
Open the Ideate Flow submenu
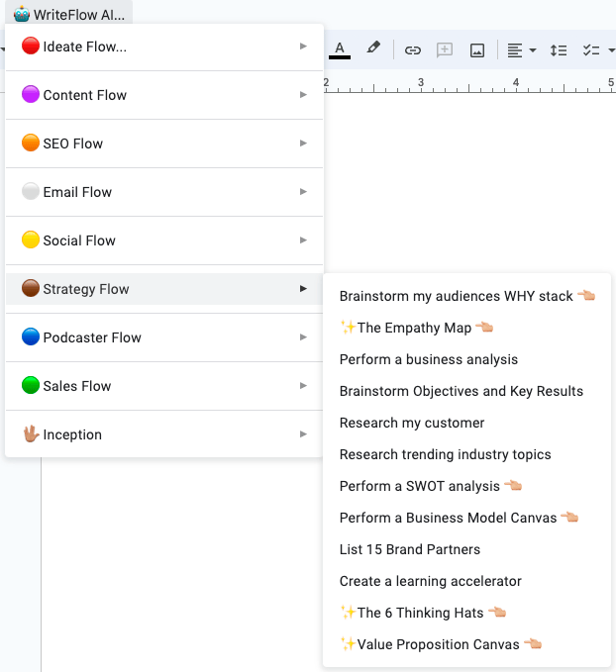[x=164, y=47]
